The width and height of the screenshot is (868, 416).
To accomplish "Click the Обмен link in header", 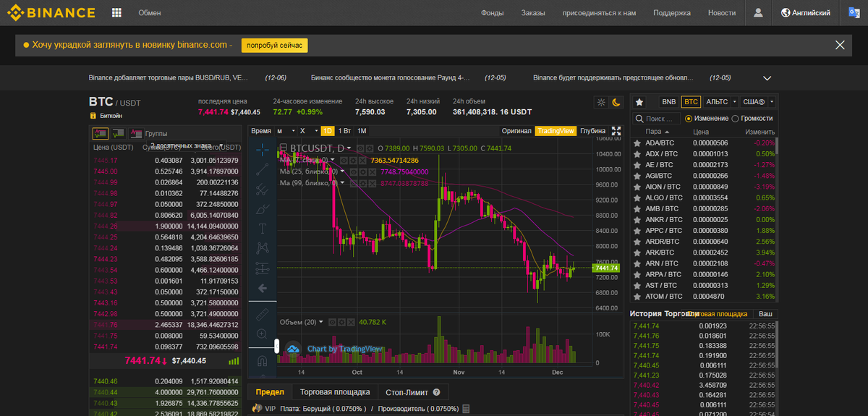I will point(150,13).
